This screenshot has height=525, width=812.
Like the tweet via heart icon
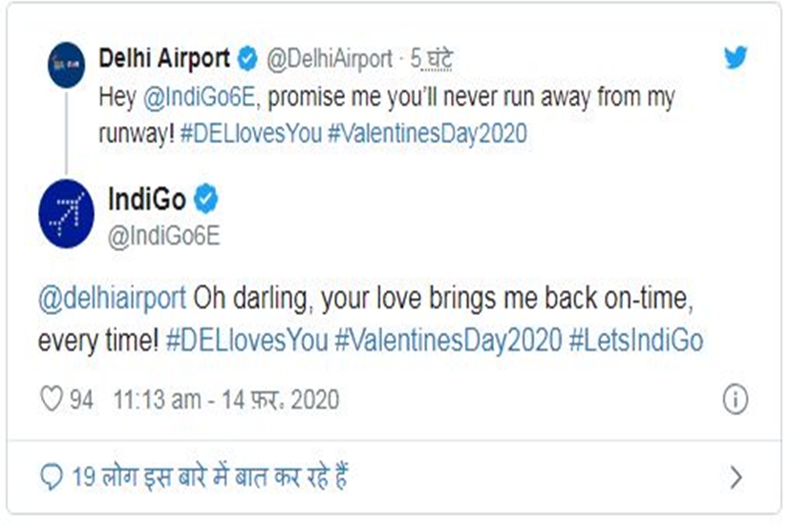(x=52, y=399)
